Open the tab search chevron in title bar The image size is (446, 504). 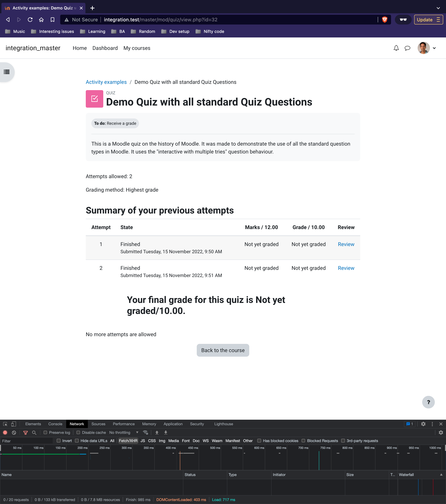click(x=438, y=8)
